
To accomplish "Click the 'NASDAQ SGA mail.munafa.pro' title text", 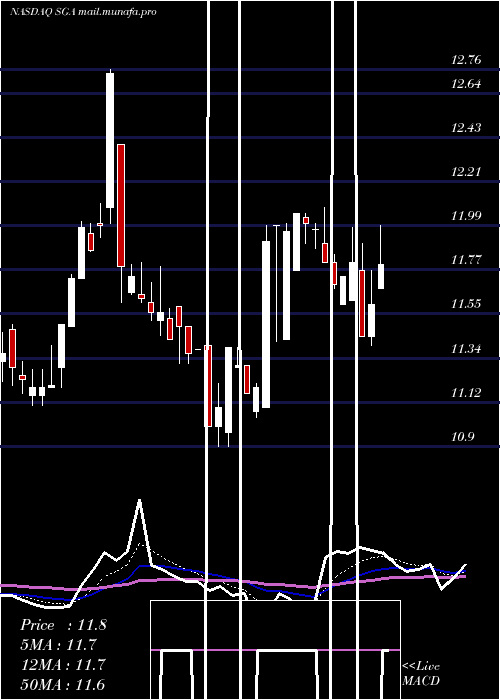I will (83, 12).
